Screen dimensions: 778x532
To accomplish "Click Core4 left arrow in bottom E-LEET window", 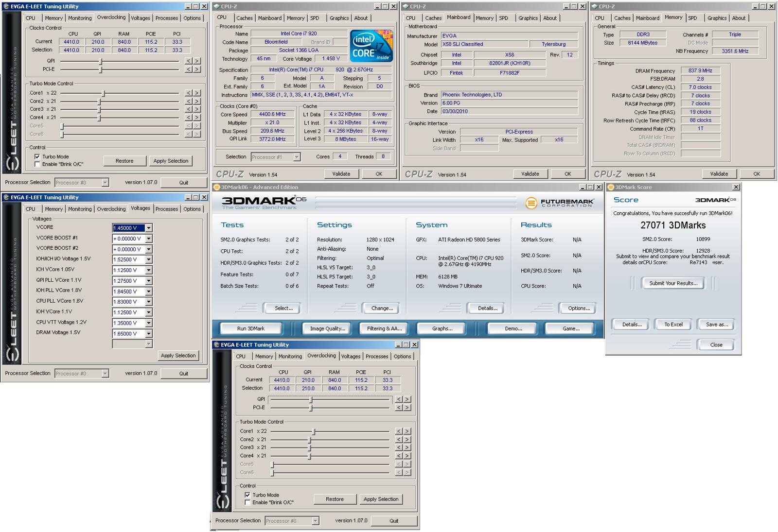I will tap(399, 456).
